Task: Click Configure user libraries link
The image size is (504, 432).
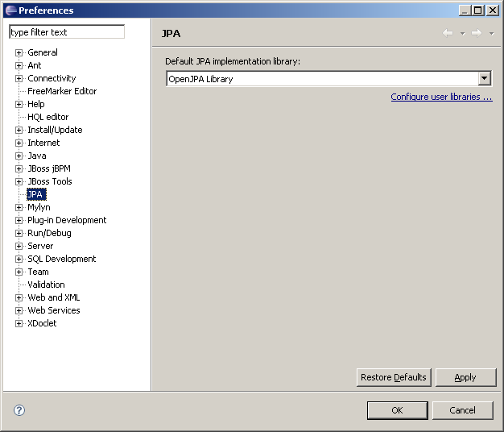Action: pyautogui.click(x=440, y=97)
